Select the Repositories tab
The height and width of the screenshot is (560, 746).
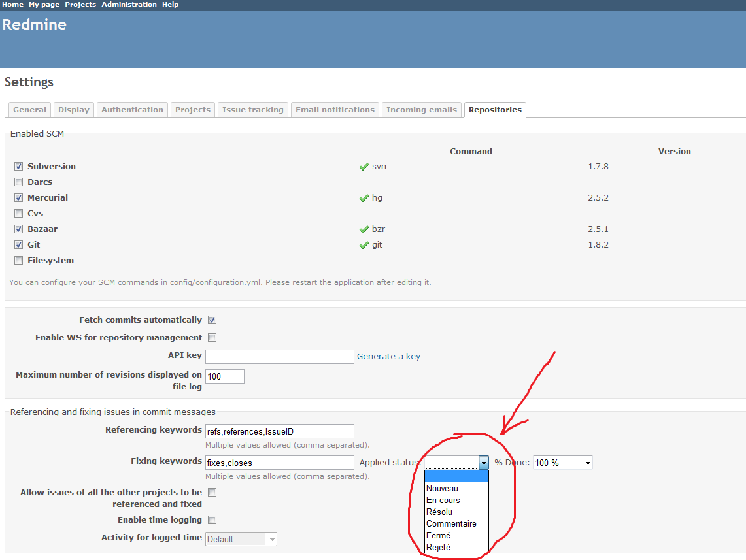tap(496, 110)
